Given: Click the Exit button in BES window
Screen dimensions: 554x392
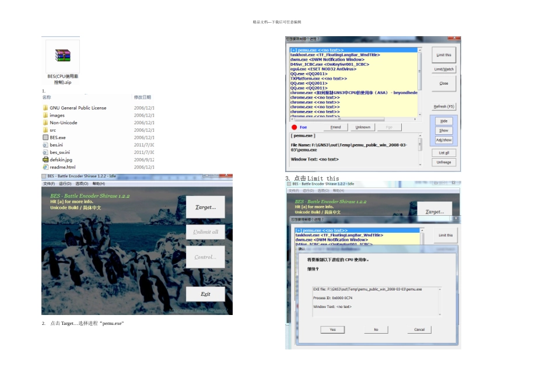Looking at the screenshot, I should point(205,294).
